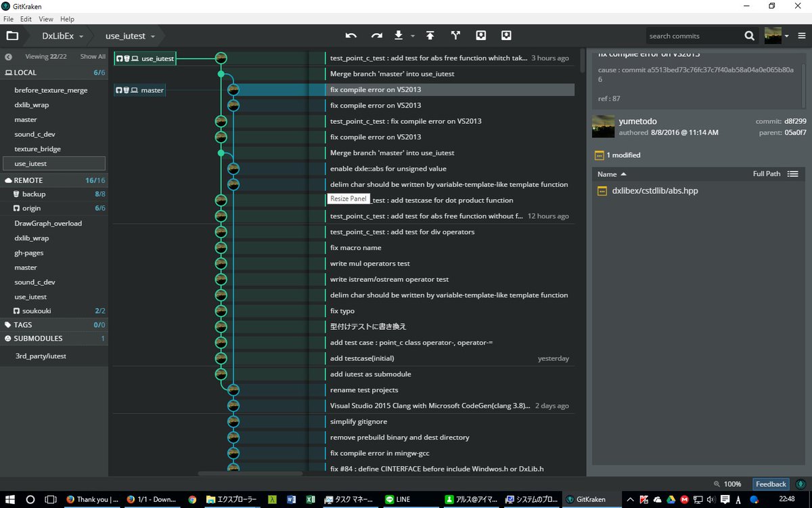
Task: Click the yumetodo author avatar
Action: 603,126
